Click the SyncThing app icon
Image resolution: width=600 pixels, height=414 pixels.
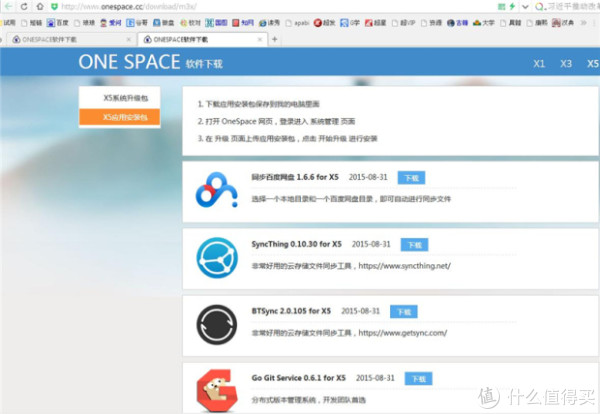tap(214, 255)
